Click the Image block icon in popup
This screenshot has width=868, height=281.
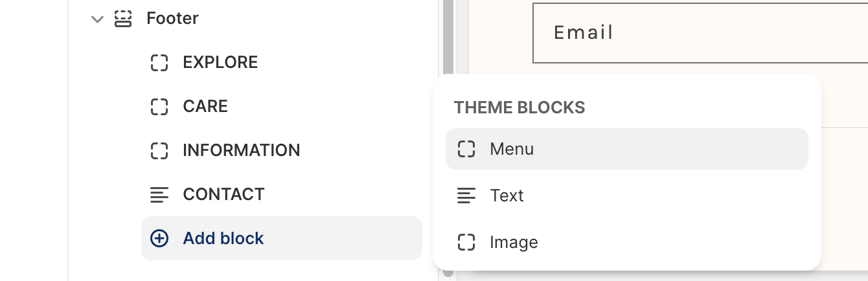pyautogui.click(x=466, y=242)
